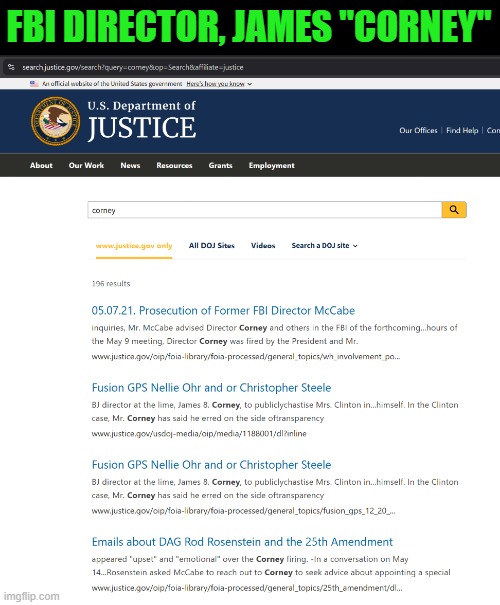This screenshot has height=605, width=500.
Task: Open the Our Work menu
Action: click(x=86, y=165)
